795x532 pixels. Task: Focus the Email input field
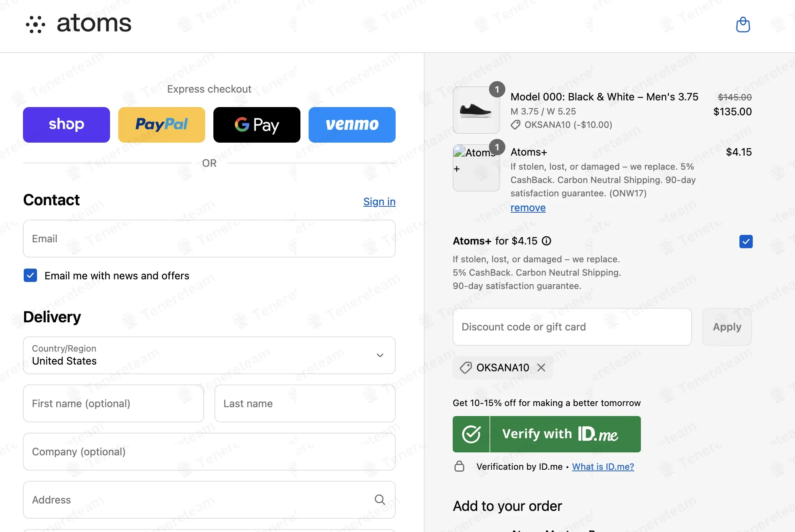[209, 239]
